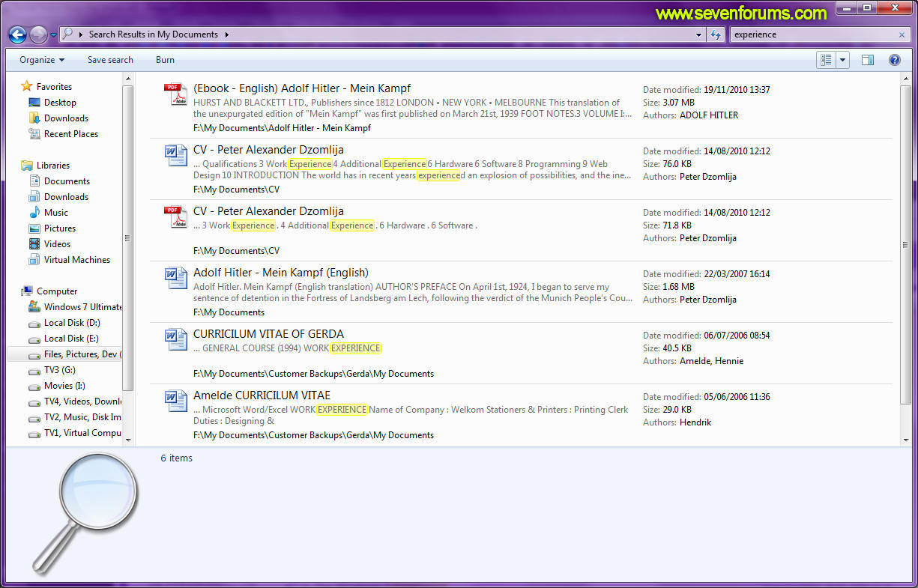Select Libraries in the navigation pane
Image resolution: width=918 pixels, height=588 pixels.
coord(53,166)
